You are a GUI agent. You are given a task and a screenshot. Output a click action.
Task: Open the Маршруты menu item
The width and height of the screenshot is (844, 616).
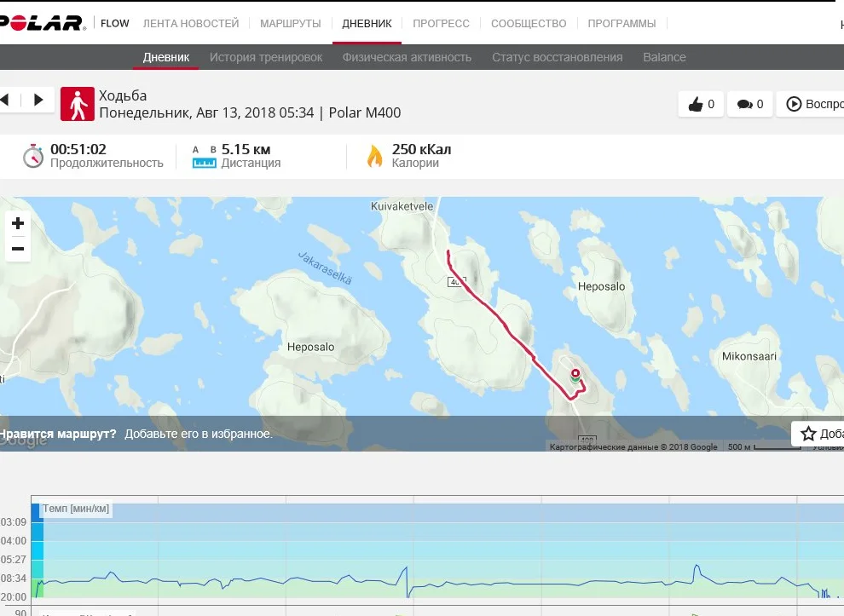[x=290, y=23]
